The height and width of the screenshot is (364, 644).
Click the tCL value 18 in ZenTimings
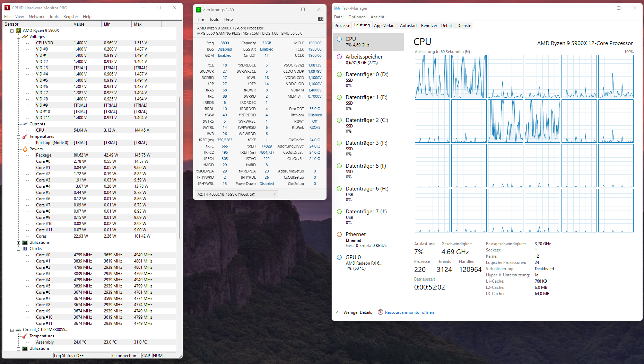click(x=225, y=65)
